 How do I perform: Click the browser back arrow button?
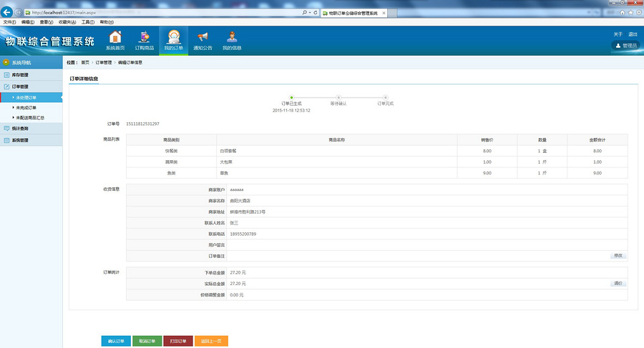tap(8, 13)
